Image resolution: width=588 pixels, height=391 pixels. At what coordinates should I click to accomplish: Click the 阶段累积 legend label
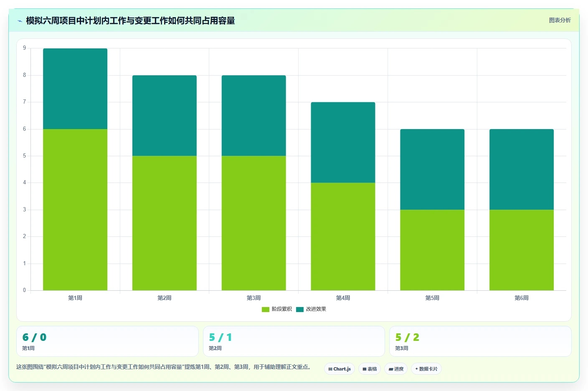pyautogui.click(x=282, y=309)
